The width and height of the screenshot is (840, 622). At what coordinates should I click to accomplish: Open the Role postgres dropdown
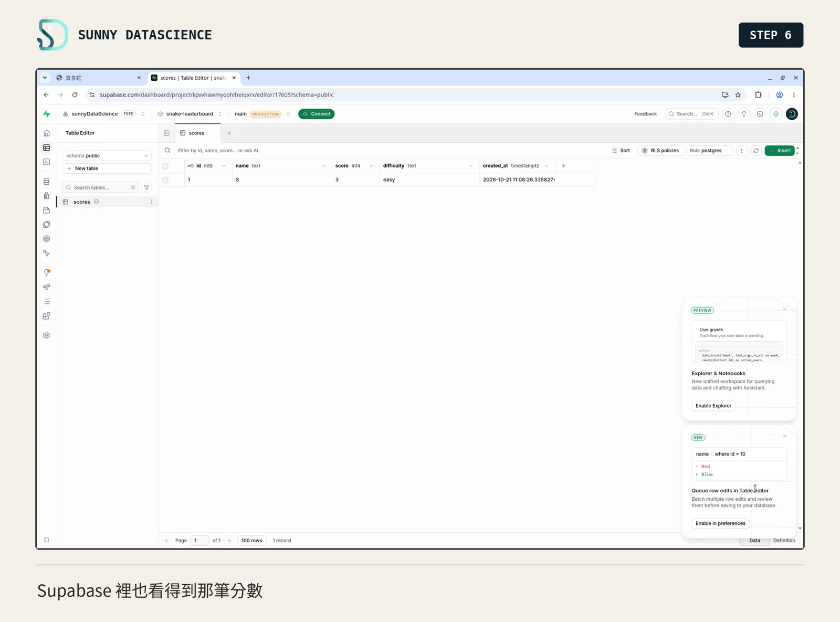point(709,151)
